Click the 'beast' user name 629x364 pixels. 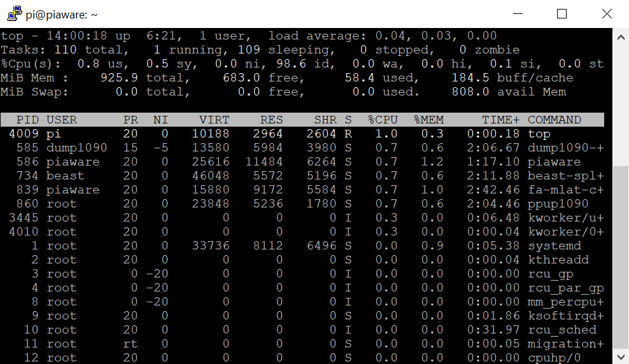65,176
